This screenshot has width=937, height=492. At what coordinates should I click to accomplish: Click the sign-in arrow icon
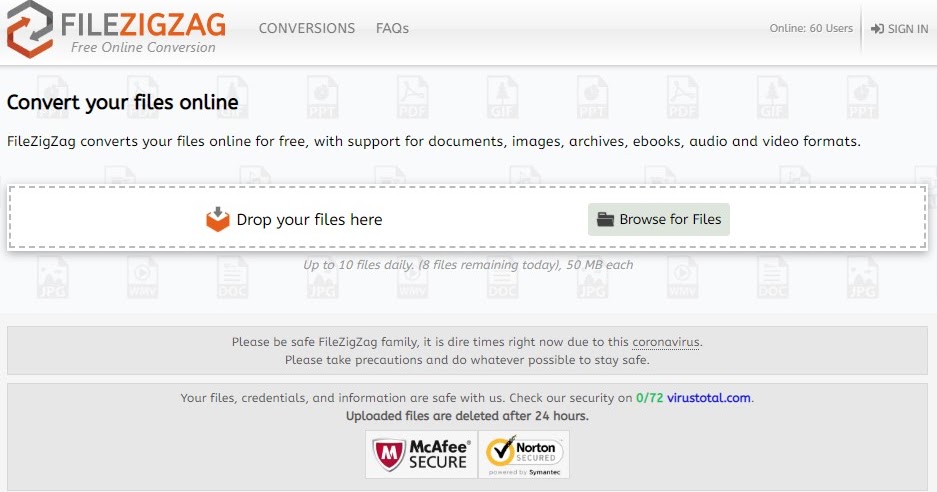click(x=877, y=29)
